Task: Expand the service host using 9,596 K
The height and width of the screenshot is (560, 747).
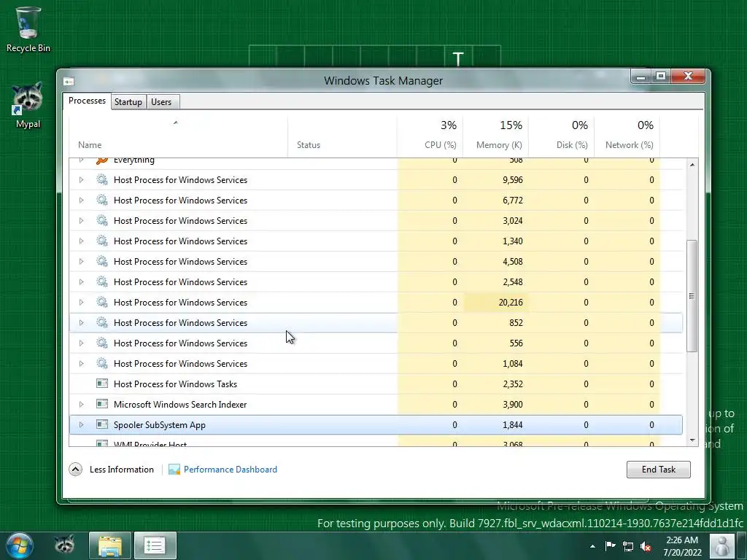Action: pyautogui.click(x=82, y=179)
